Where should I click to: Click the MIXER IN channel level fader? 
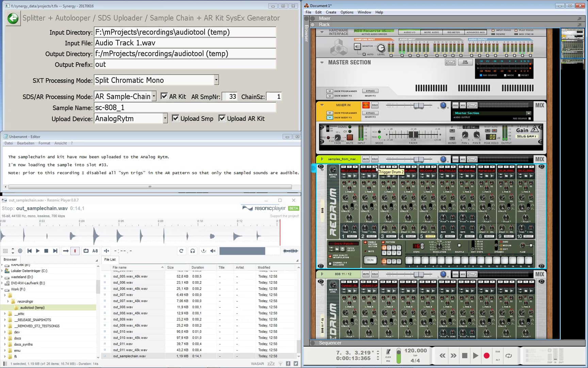(419, 105)
